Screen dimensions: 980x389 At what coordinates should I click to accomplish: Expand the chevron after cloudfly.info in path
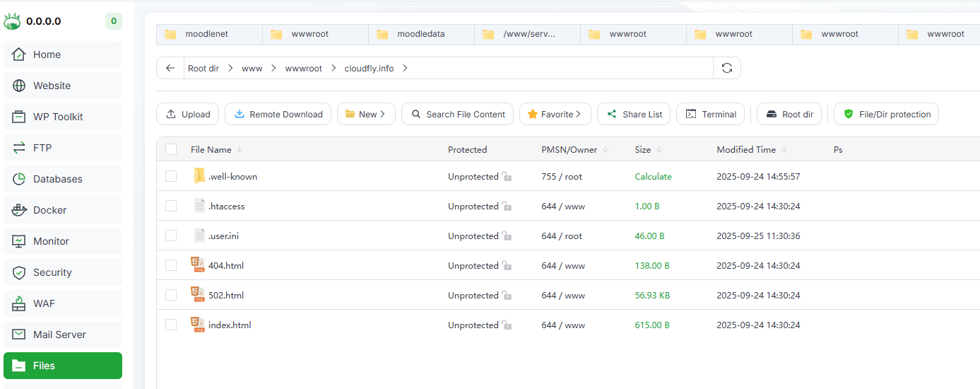pyautogui.click(x=405, y=69)
